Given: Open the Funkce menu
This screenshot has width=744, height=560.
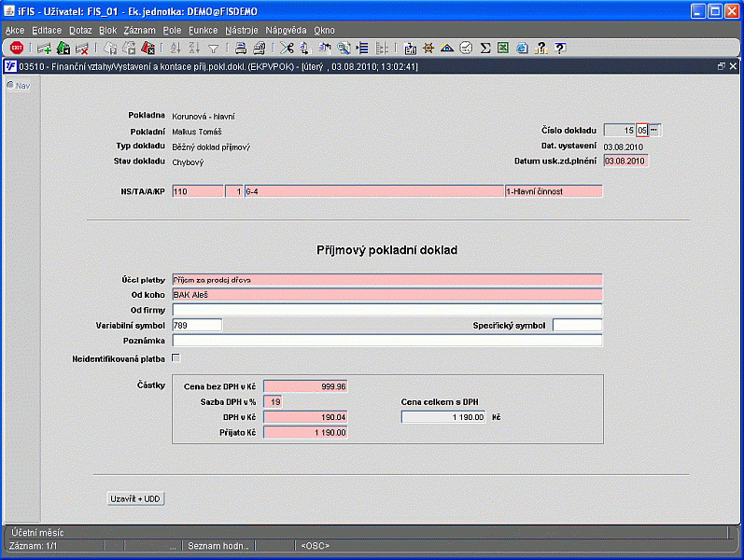Looking at the screenshot, I should tap(203, 30).
